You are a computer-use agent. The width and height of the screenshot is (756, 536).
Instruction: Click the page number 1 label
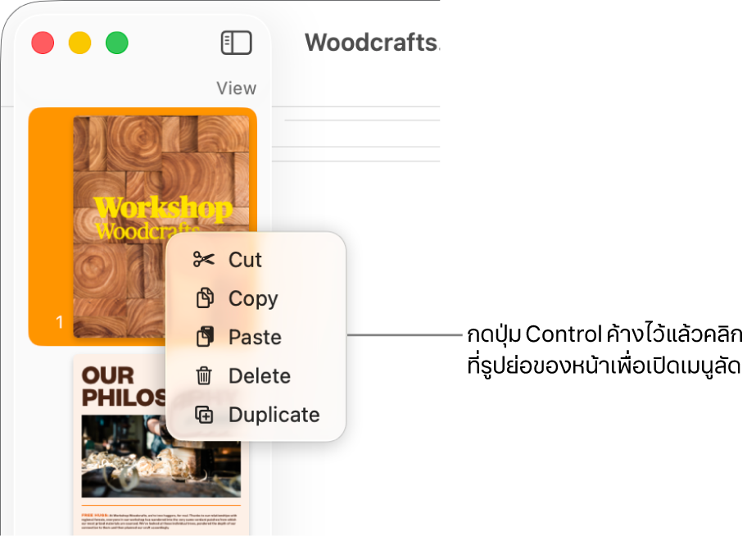pos(59,322)
